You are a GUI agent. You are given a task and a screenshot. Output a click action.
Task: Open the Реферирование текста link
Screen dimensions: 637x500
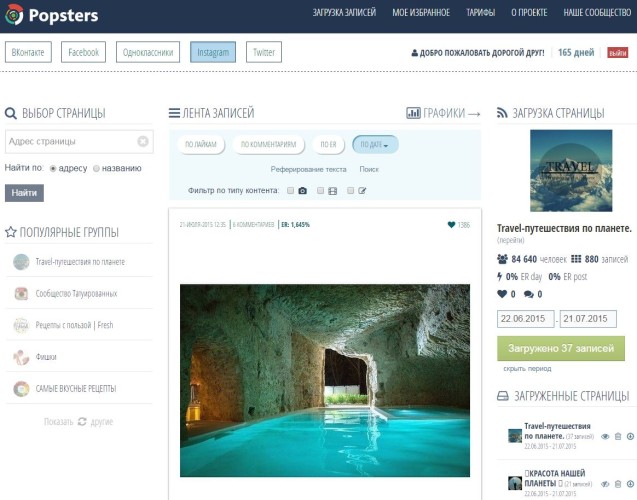pyautogui.click(x=308, y=169)
